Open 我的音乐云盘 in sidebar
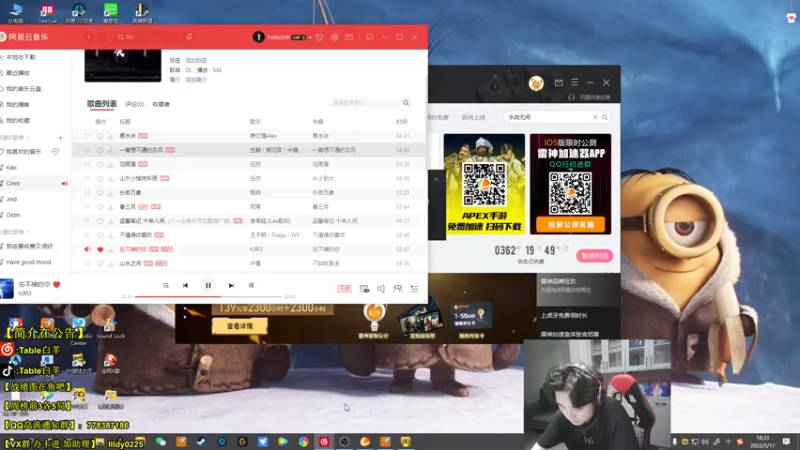800x450 pixels. pos(23,89)
